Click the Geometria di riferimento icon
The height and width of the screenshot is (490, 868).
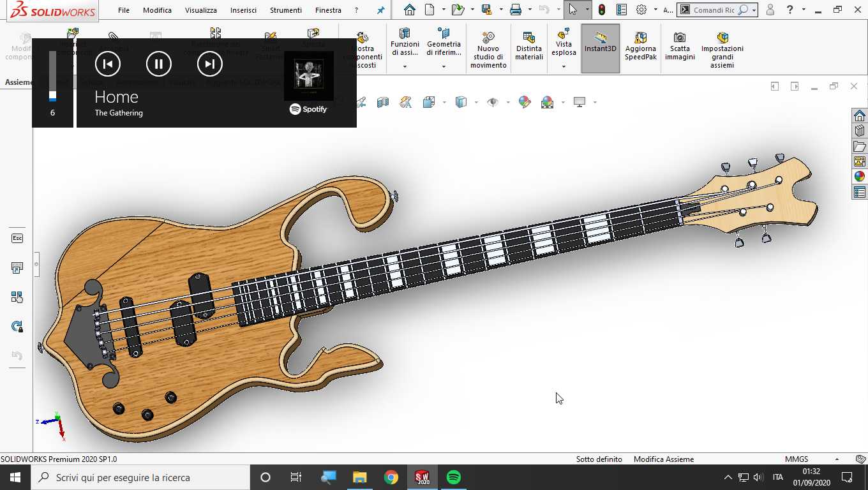[x=444, y=33]
